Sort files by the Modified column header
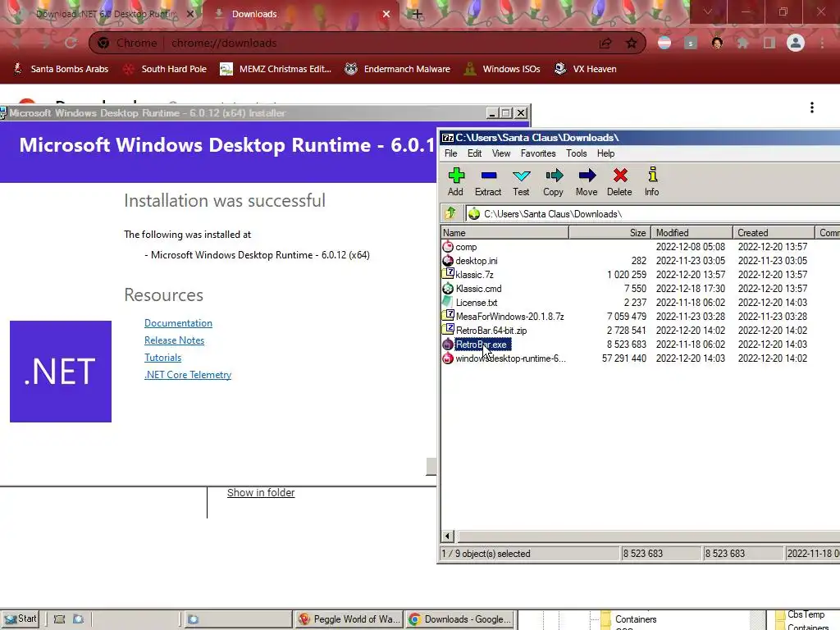This screenshot has width=840, height=630. coord(692,232)
